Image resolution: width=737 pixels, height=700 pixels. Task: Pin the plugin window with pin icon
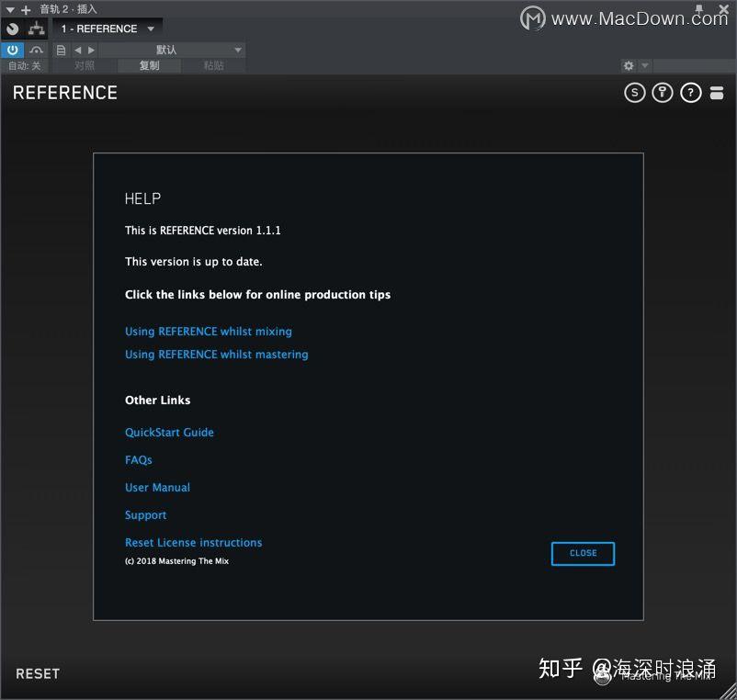tap(699, 9)
